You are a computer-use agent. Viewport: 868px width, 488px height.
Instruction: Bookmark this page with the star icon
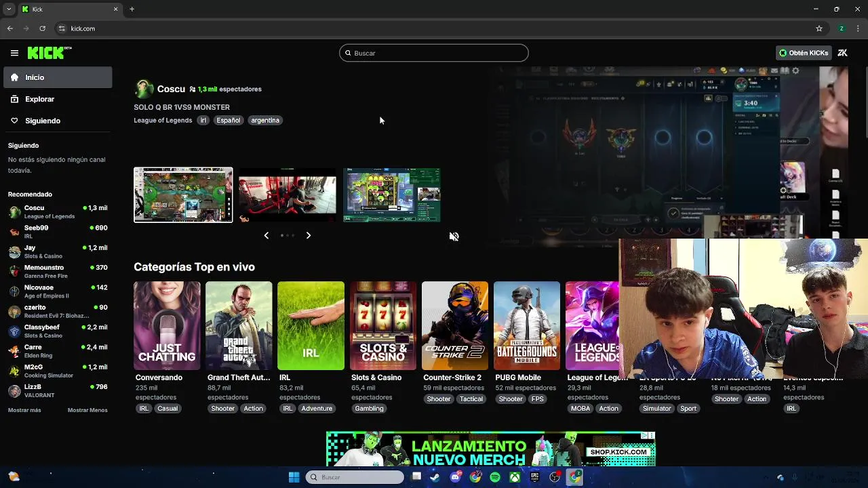click(819, 28)
